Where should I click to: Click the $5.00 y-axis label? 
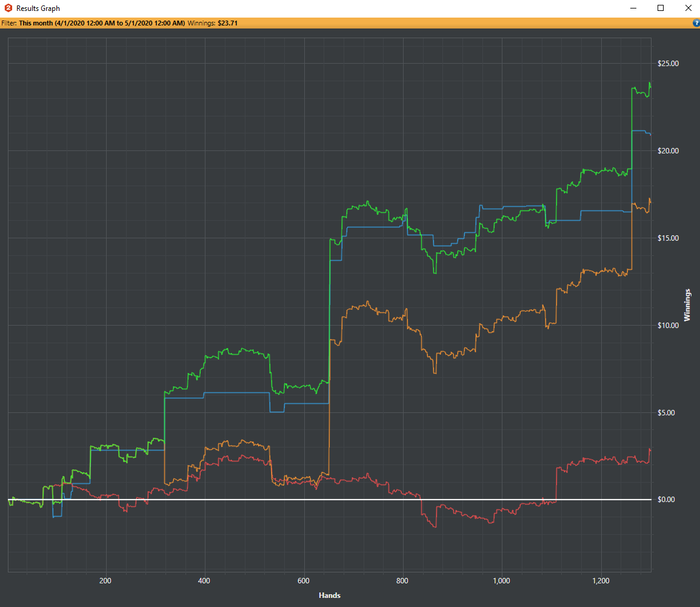tap(666, 412)
